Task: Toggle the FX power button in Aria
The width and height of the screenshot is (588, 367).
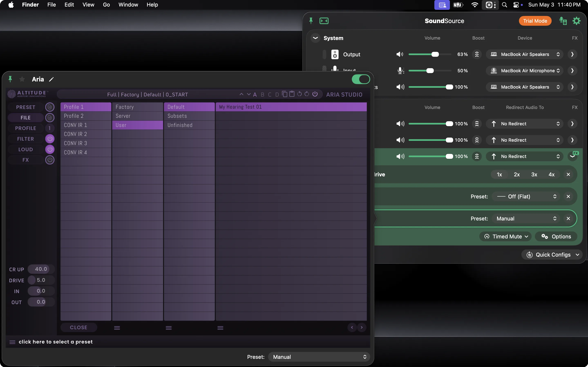Action: tap(50, 160)
